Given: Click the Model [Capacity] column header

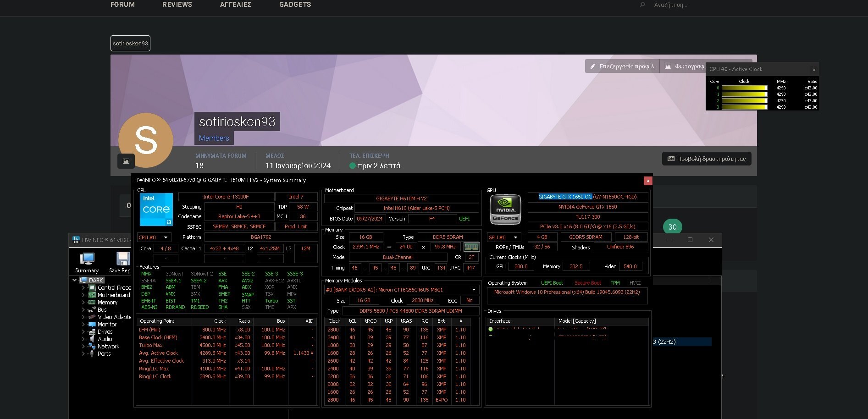Looking at the screenshot, I should (x=602, y=321).
